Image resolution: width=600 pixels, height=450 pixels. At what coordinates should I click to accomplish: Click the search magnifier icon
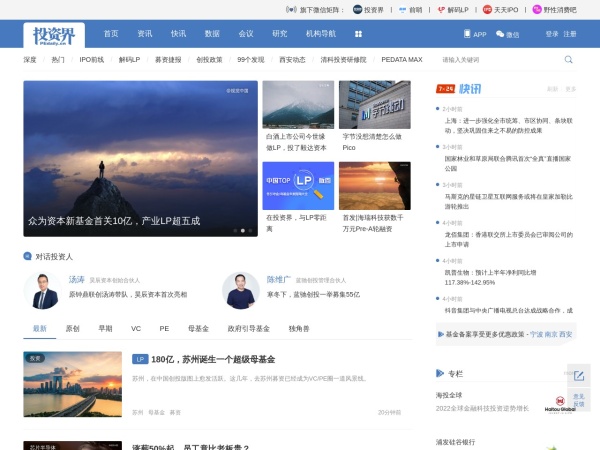[568, 60]
